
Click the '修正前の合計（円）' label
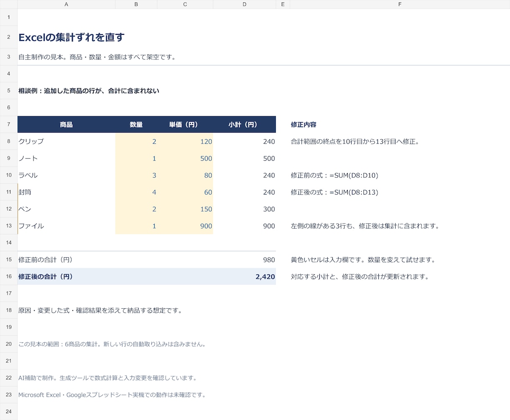pyautogui.click(x=46, y=260)
